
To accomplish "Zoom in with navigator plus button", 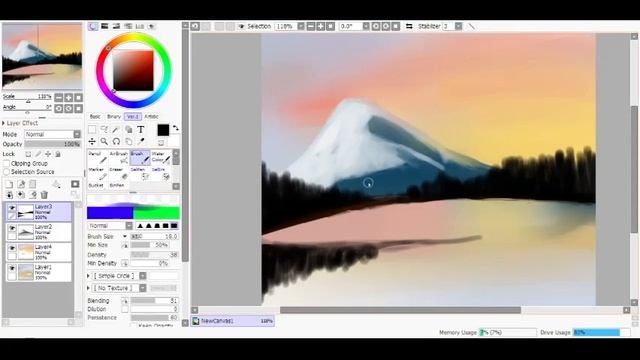I will pos(69,98).
